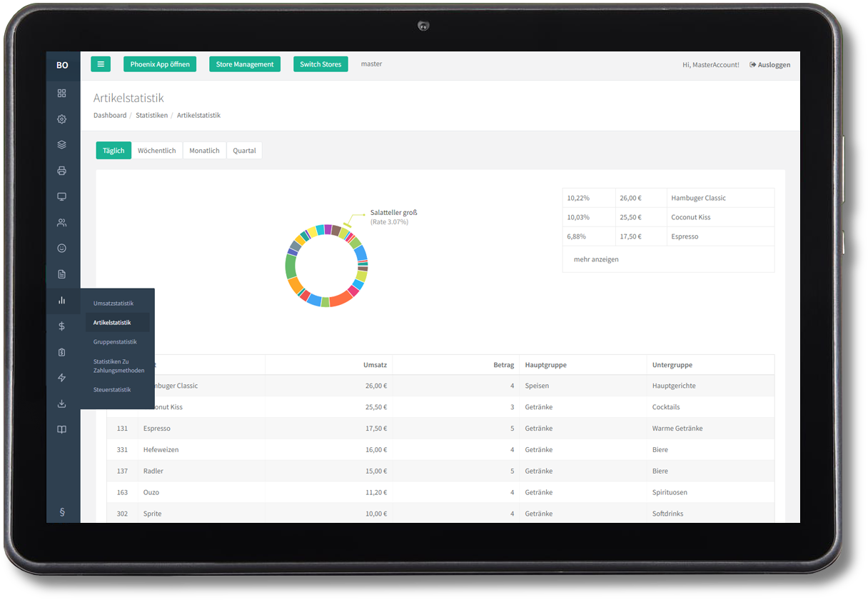Select the monitor icon in sidebar

[x=62, y=196]
